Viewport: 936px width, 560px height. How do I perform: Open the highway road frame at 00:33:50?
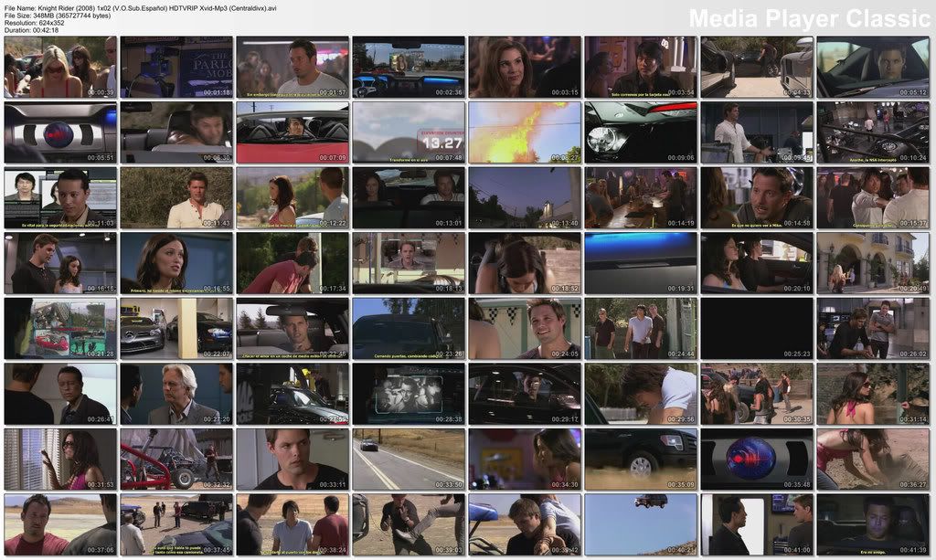[409, 460]
